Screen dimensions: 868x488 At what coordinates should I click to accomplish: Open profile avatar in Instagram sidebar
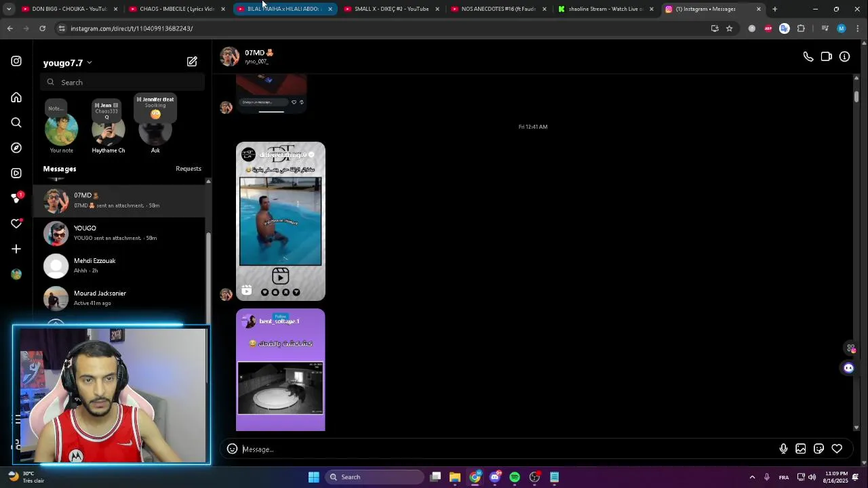point(16,274)
